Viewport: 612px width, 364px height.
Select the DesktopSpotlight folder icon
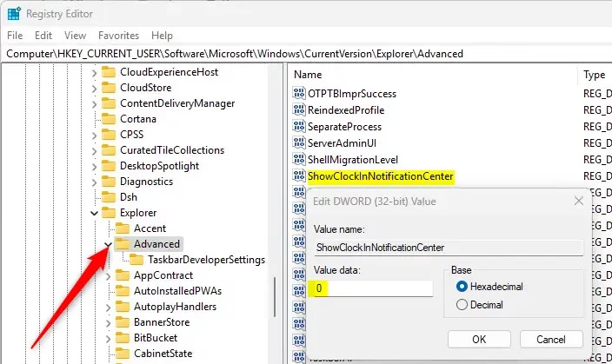tap(109, 165)
